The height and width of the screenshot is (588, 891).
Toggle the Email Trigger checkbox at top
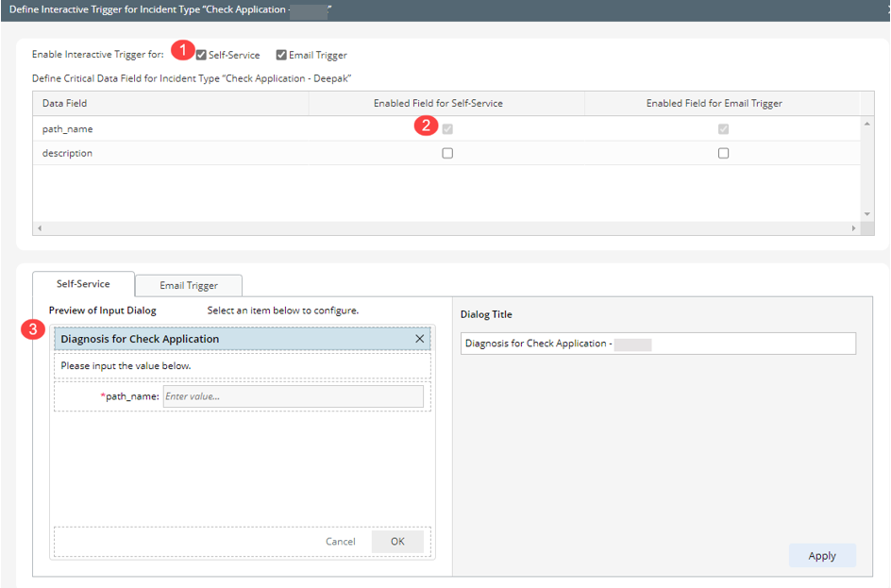tap(281, 55)
